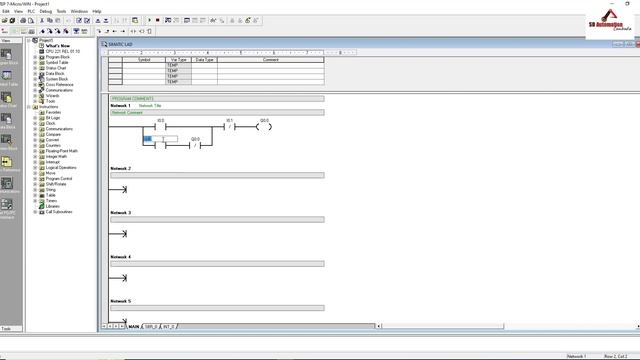Open the Help menu
Image resolution: width=640 pixels, height=360 pixels.
(x=97, y=11)
